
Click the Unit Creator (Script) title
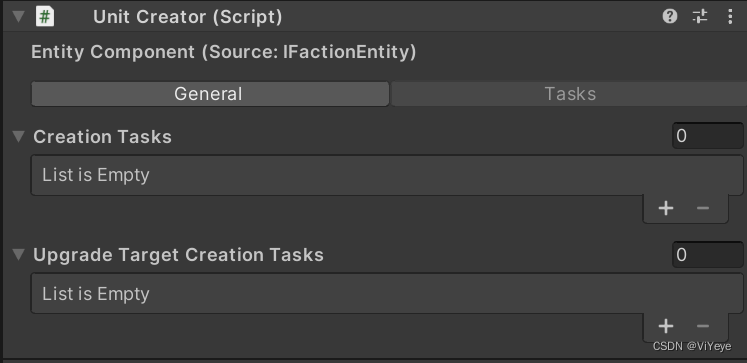pyautogui.click(x=188, y=17)
